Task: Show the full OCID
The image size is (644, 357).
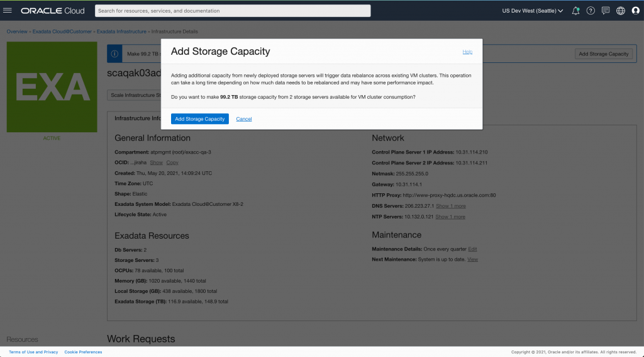Action: point(156,162)
